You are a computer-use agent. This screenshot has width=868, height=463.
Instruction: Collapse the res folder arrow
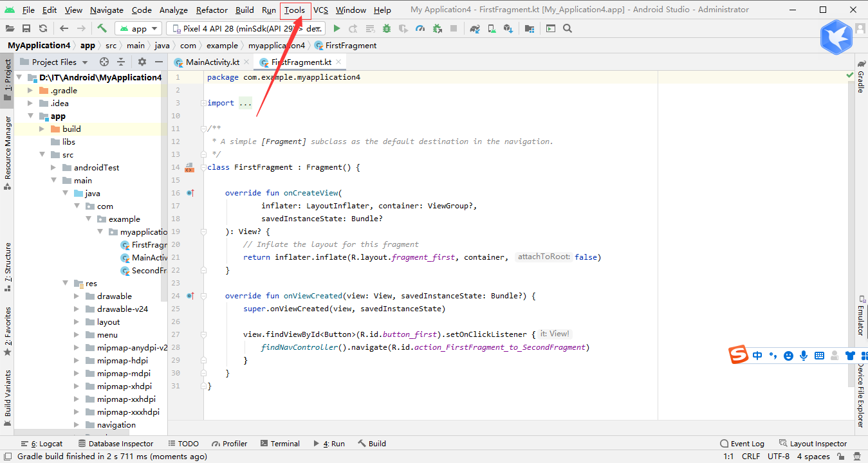(66, 283)
